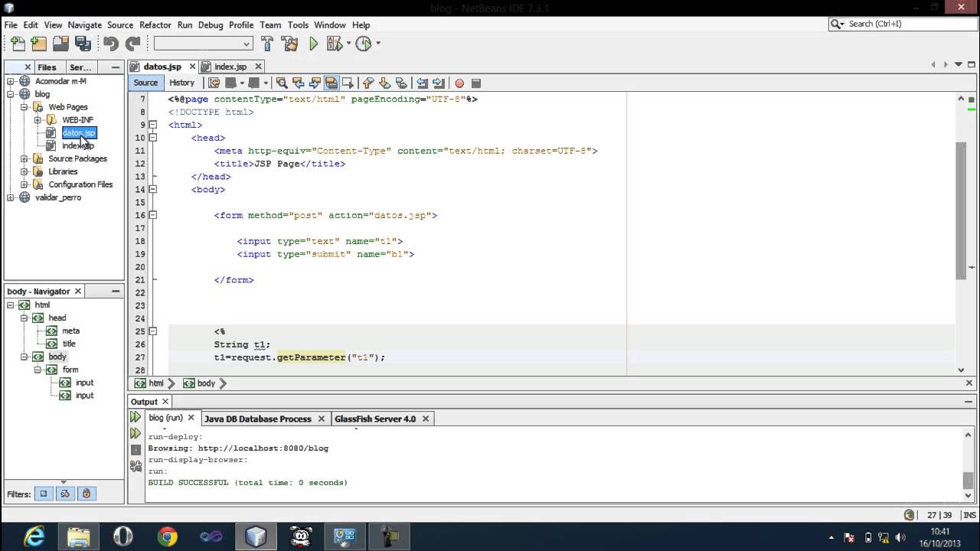Viewport: 980px width, 551px height.
Task: Click the New File toolbar icon
Action: point(18,44)
